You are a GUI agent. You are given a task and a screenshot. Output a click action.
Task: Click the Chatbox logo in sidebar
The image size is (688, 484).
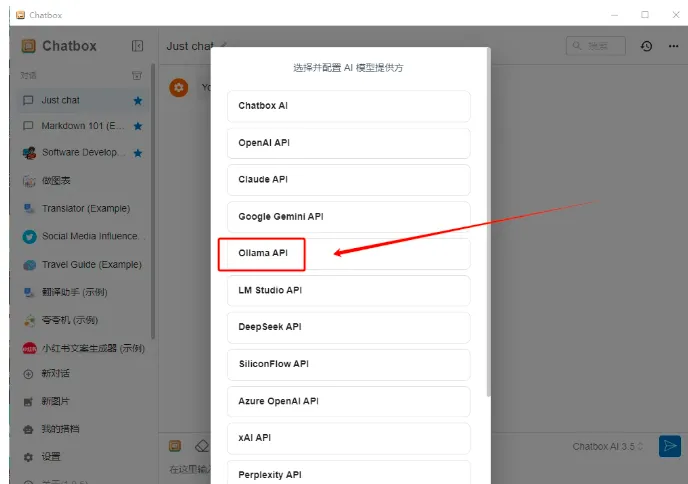click(29, 46)
